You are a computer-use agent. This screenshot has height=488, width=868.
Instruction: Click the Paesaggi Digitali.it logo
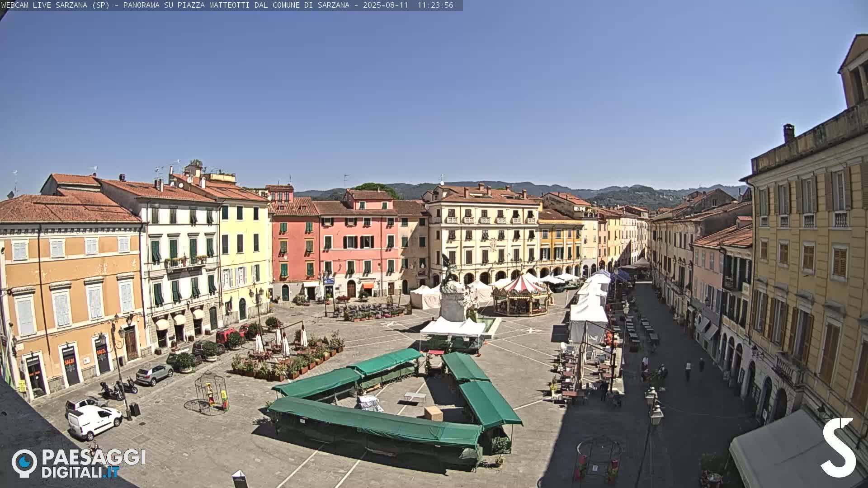79,463
